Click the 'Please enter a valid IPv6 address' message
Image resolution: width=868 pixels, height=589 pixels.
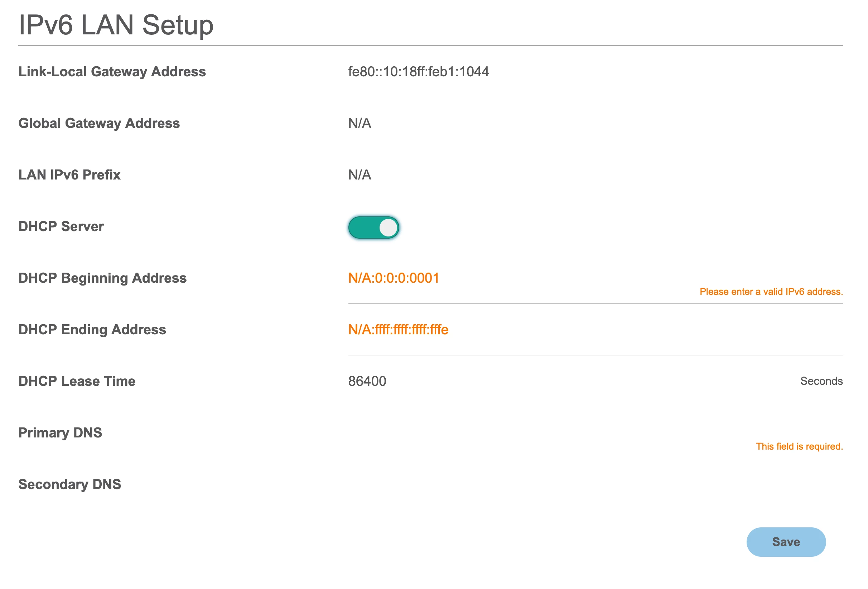(771, 292)
